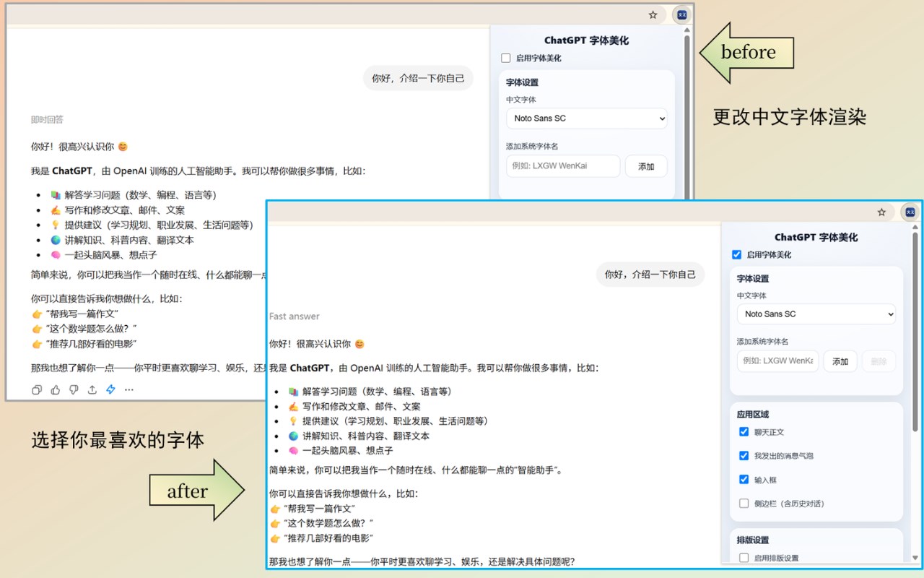Click the ChatGPT 字体美化 title in back window
924x578 pixels.
586,40
